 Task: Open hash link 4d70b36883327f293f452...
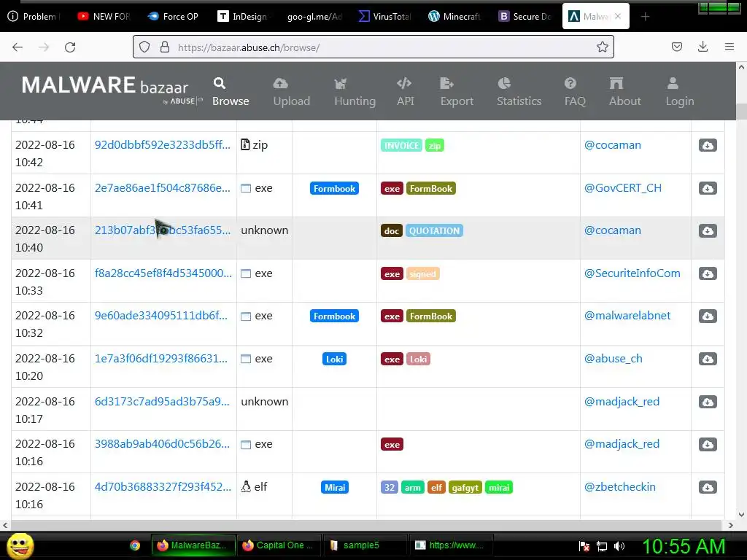click(163, 486)
